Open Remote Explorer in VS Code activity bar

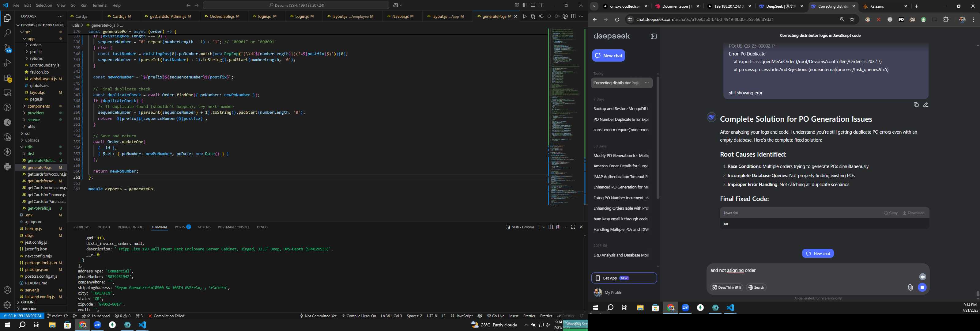[7, 93]
